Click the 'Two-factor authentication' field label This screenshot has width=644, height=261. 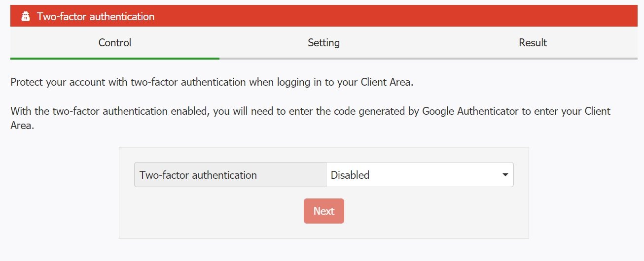[198, 175]
